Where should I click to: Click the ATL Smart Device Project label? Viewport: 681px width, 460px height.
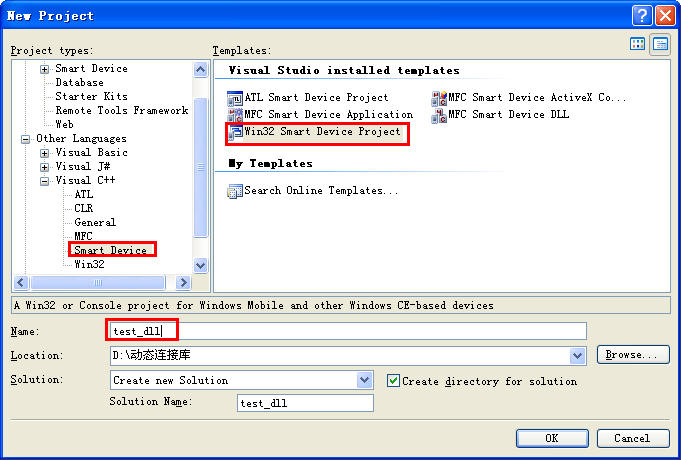tap(316, 97)
